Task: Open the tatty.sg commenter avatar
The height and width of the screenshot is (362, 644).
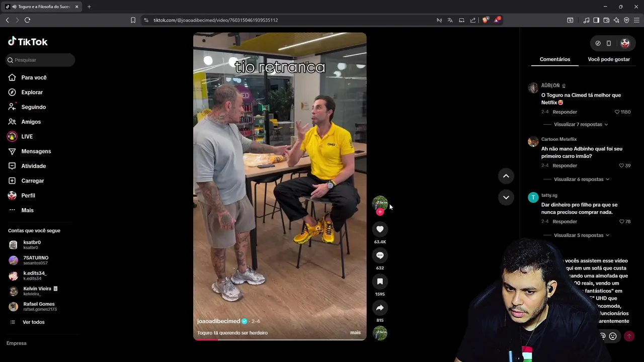Action: coord(533,198)
